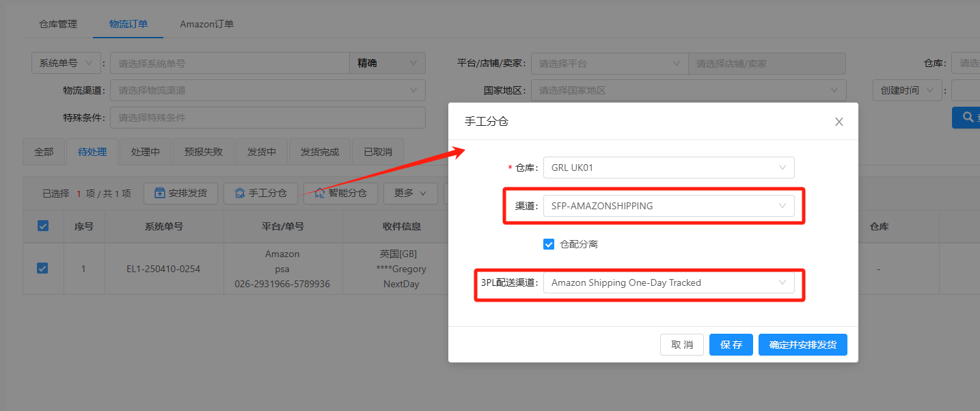Select the 预报失败 status tab
Screen dimensions: 980x411
click(x=204, y=152)
